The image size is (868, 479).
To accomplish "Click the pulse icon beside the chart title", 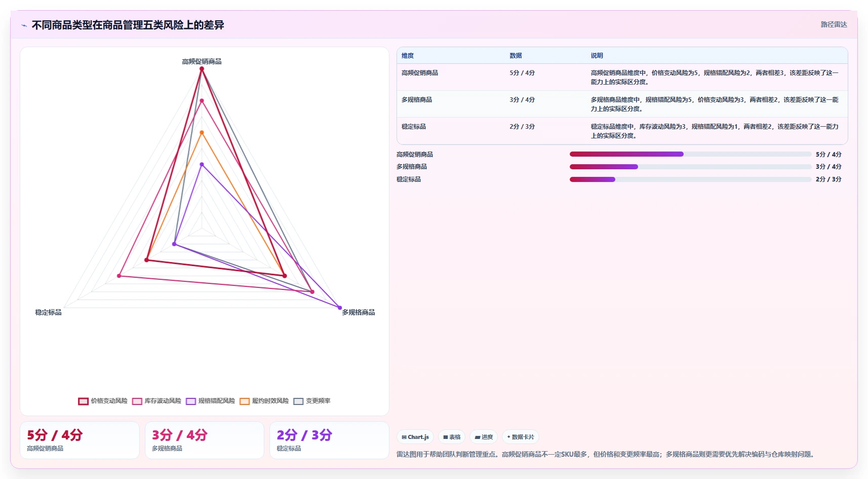I will coord(24,25).
